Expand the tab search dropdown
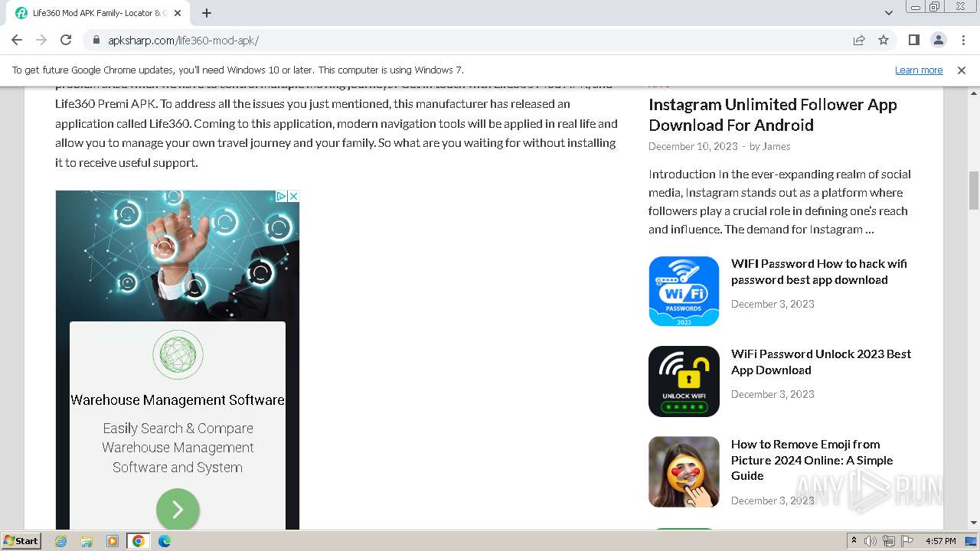980x551 pixels. [x=889, y=13]
